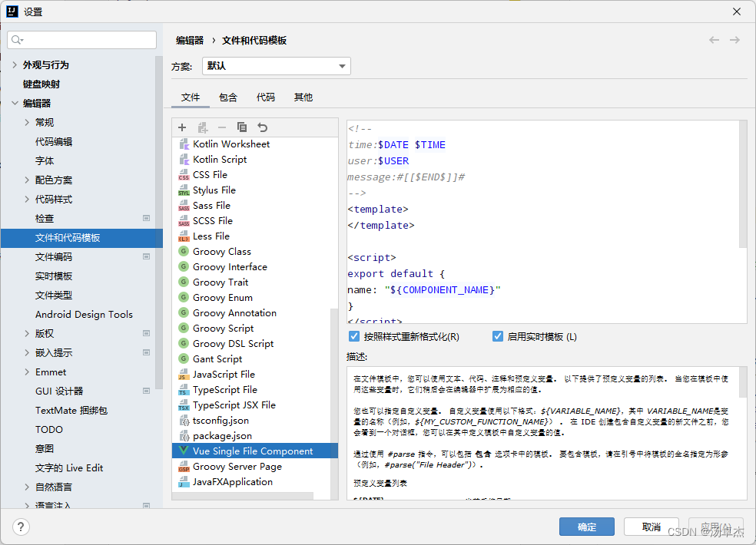Toggle 启用实时模板 (L) checkbox
Image resolution: width=756 pixels, height=545 pixels.
click(498, 336)
